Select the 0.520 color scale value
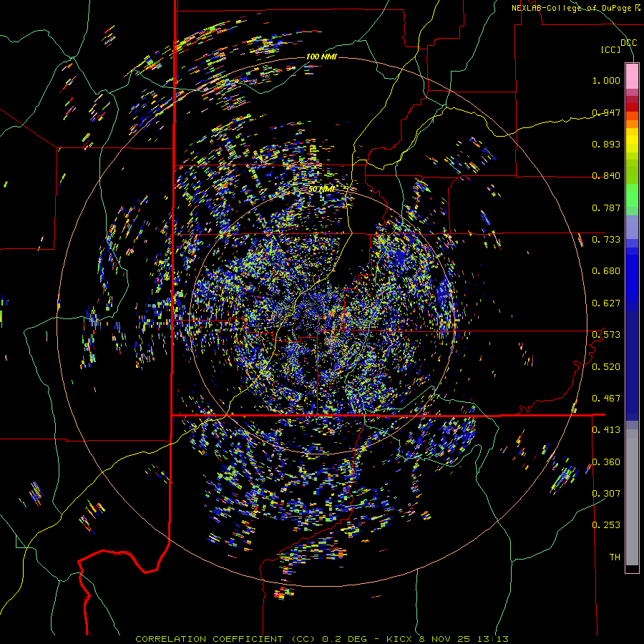 606,367
